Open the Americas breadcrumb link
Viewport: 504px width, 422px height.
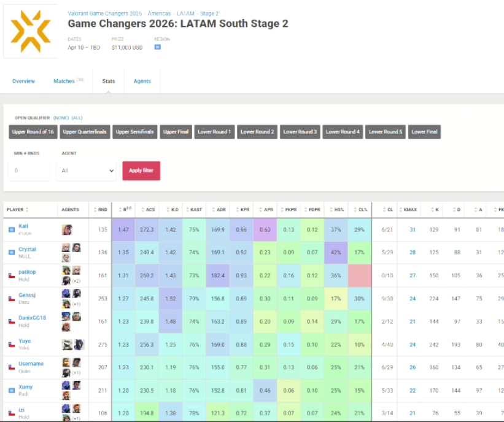159,13
